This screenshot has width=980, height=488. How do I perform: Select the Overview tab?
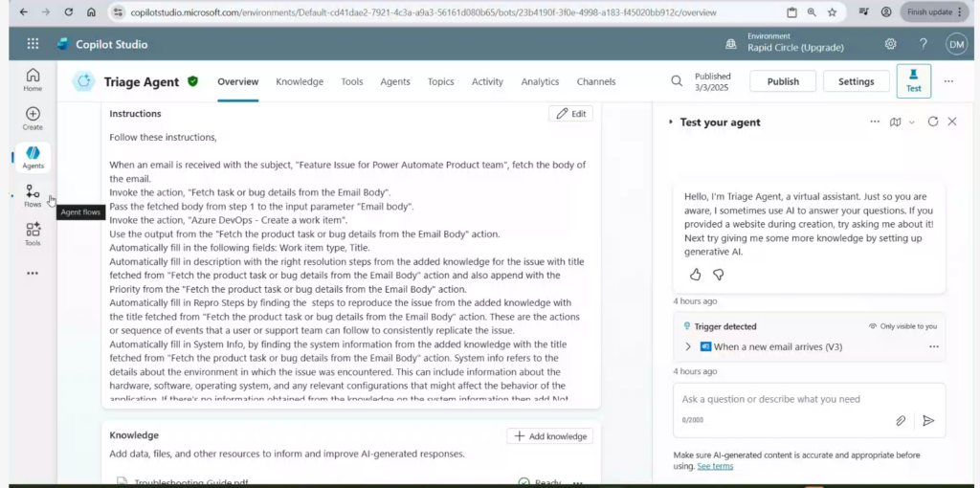click(x=238, y=82)
